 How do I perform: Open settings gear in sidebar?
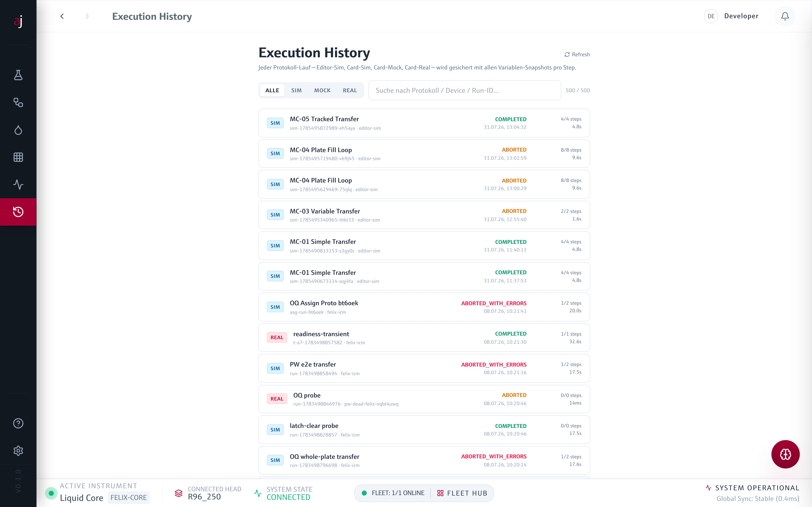point(18,451)
